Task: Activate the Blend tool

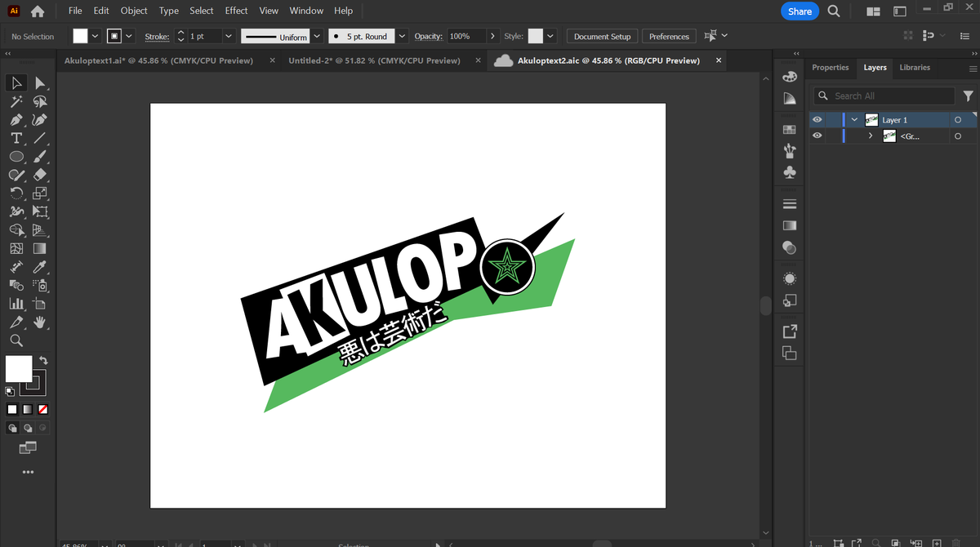Action: [x=16, y=285]
